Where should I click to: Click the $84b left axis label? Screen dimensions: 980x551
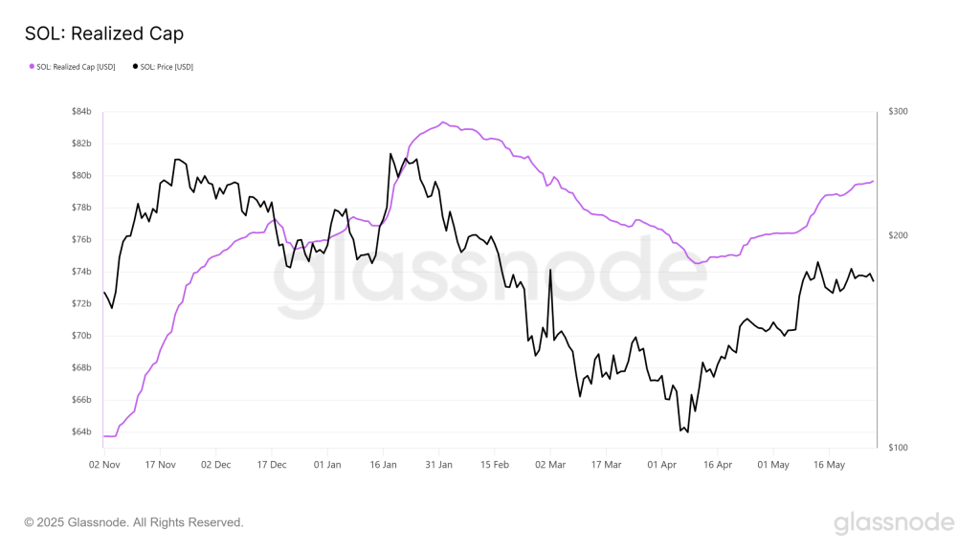pos(81,111)
